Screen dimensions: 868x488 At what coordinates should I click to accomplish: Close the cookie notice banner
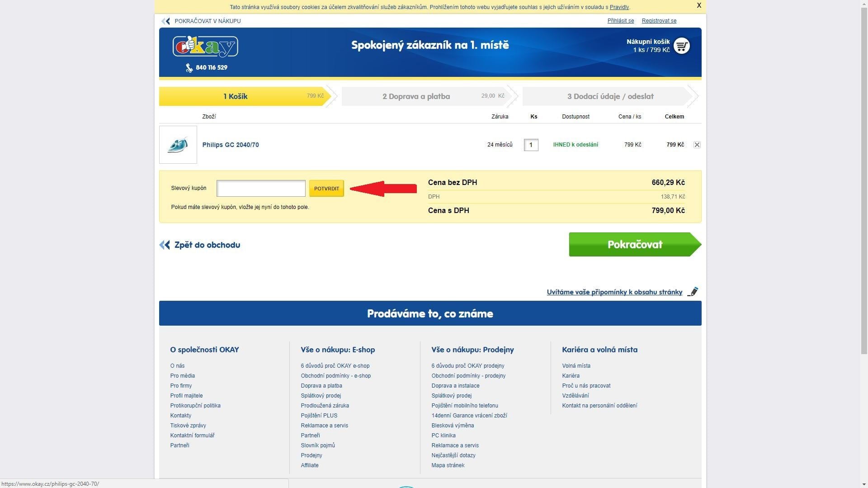pyautogui.click(x=699, y=5)
